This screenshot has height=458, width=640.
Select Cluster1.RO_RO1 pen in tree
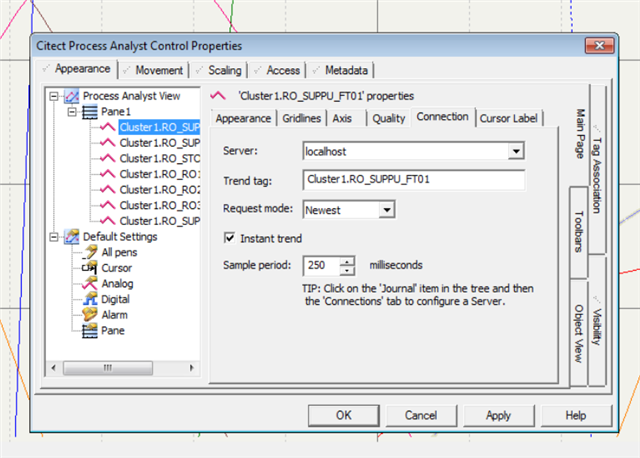[x=160, y=174]
